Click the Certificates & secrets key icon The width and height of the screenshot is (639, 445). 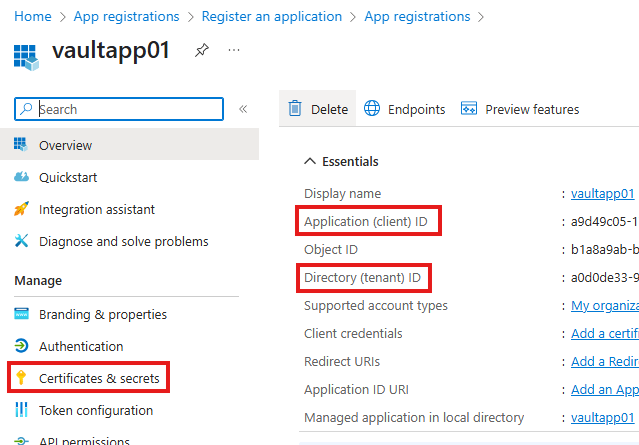[x=21, y=378]
